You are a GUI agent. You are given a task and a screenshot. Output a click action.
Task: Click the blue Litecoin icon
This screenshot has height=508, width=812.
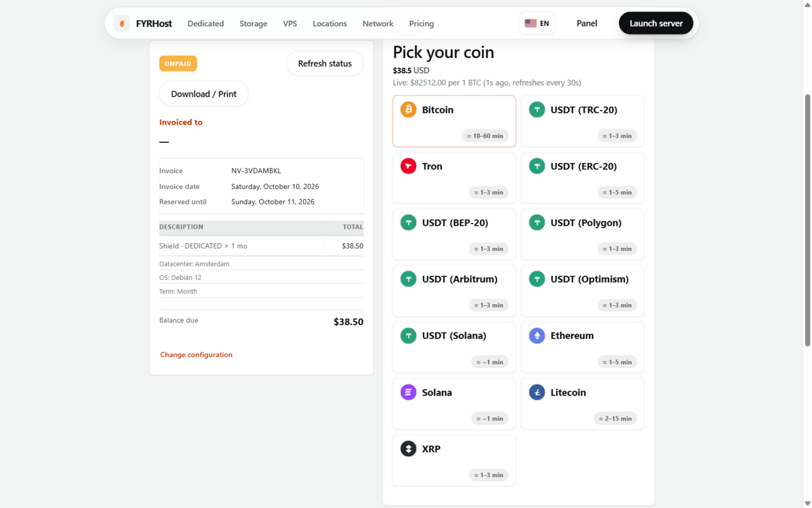(537, 392)
